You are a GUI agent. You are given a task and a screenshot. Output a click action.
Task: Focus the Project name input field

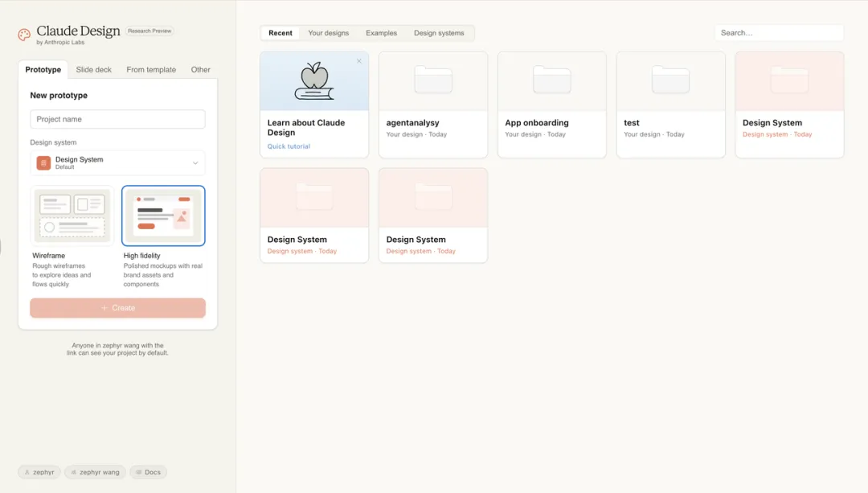[x=117, y=119]
